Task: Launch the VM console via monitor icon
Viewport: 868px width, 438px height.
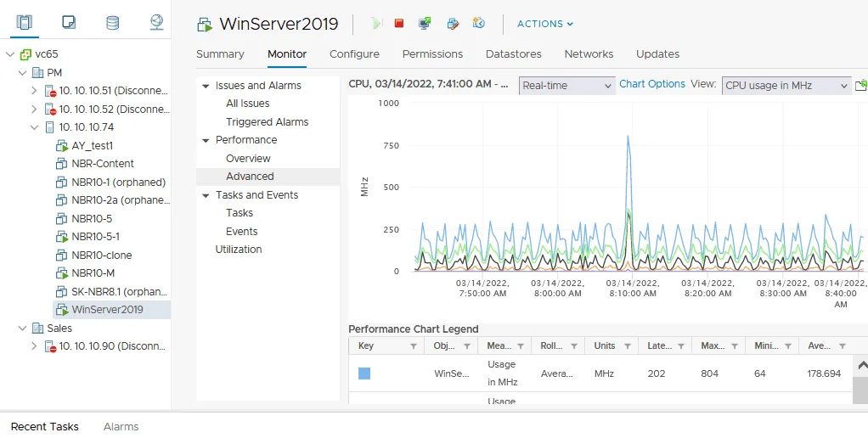Action: (425, 24)
